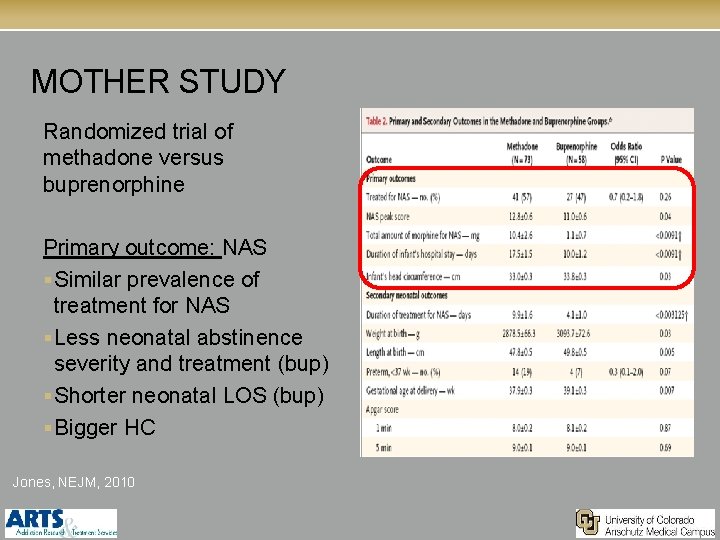
Task: Click the 2878.5±66.3 birth weight value
Action: click(519, 334)
